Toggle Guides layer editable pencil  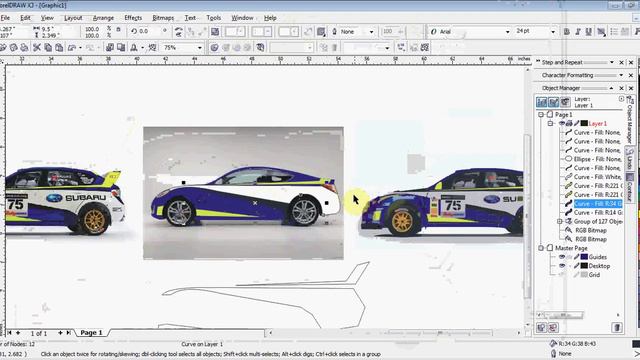pyautogui.click(x=576, y=257)
